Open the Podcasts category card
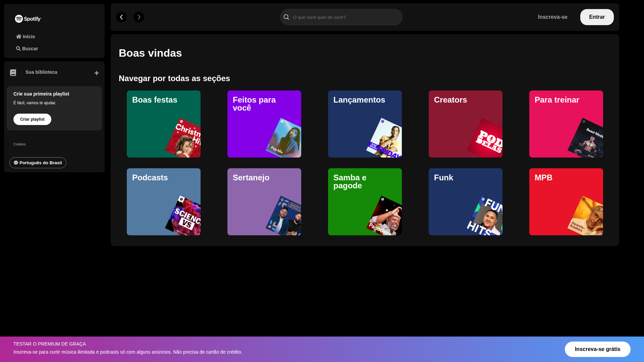Viewport: 644px width, 362px height. (164, 202)
